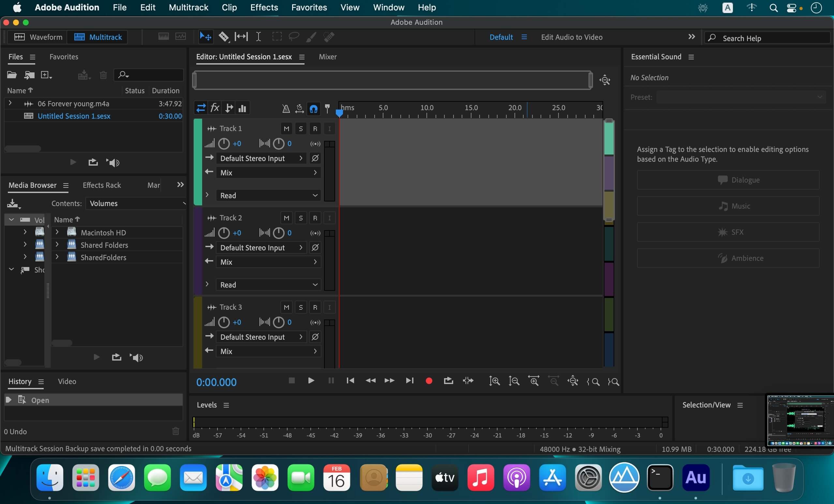
Task: Select the Razor tool in the toolbar
Action: (223, 37)
